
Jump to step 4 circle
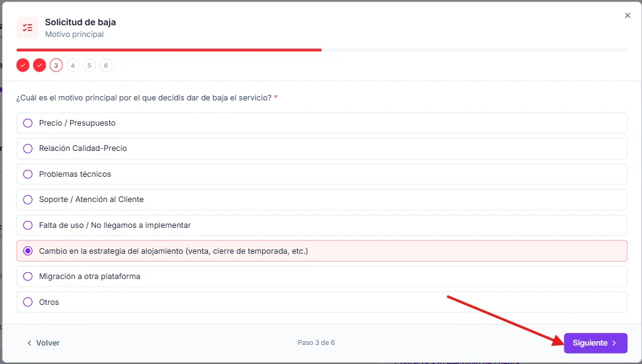pyautogui.click(x=73, y=65)
